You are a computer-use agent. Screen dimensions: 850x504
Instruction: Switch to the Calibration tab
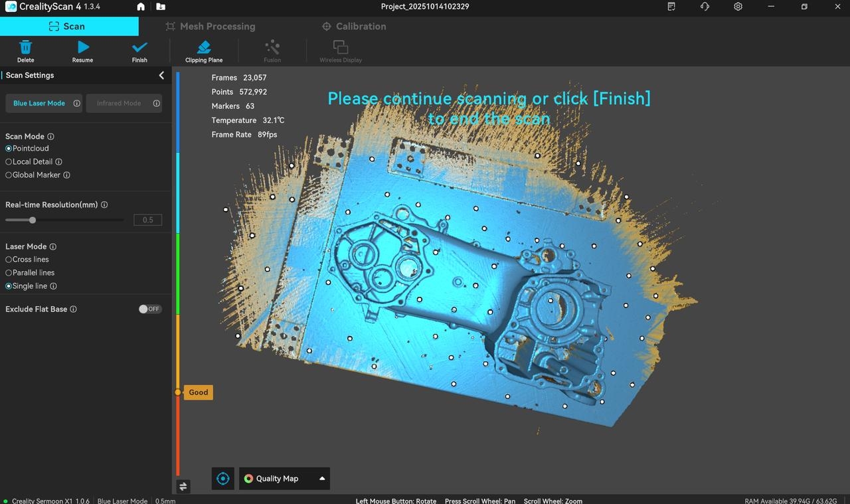(x=354, y=27)
